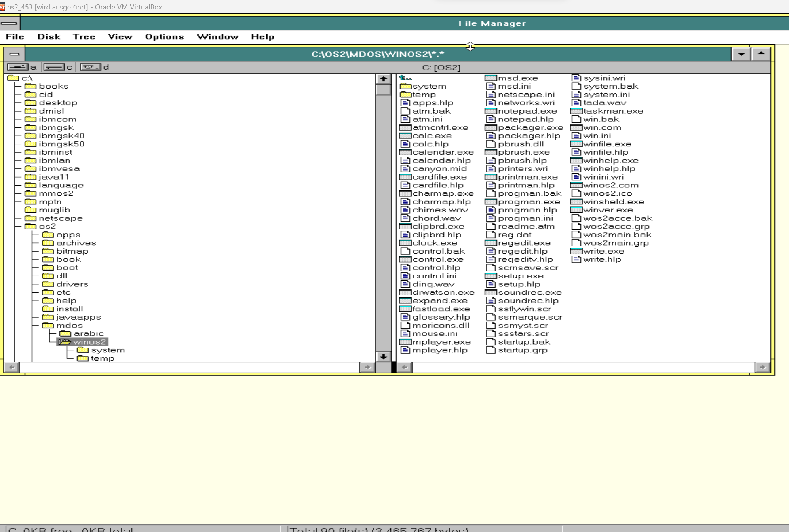Select the winos2 folder in tree

(x=83, y=342)
